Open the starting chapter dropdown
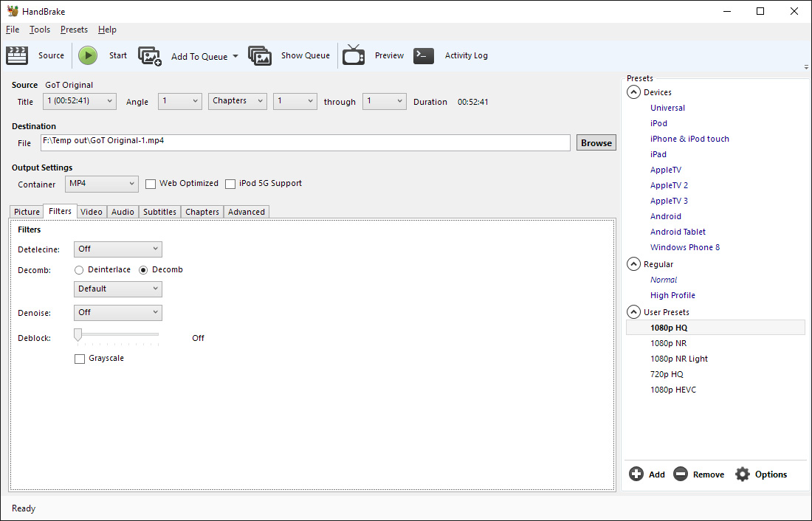This screenshot has width=812, height=521. pos(295,101)
